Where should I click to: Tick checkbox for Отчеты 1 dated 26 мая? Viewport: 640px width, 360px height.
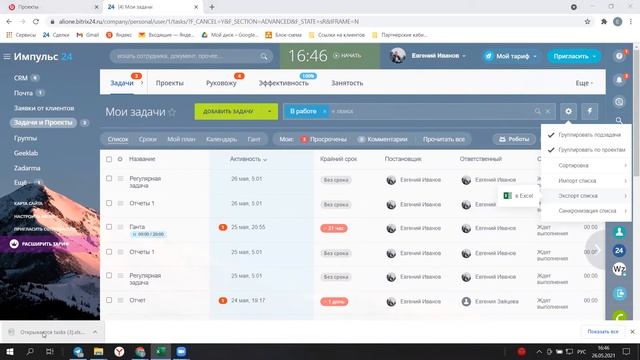(x=109, y=203)
